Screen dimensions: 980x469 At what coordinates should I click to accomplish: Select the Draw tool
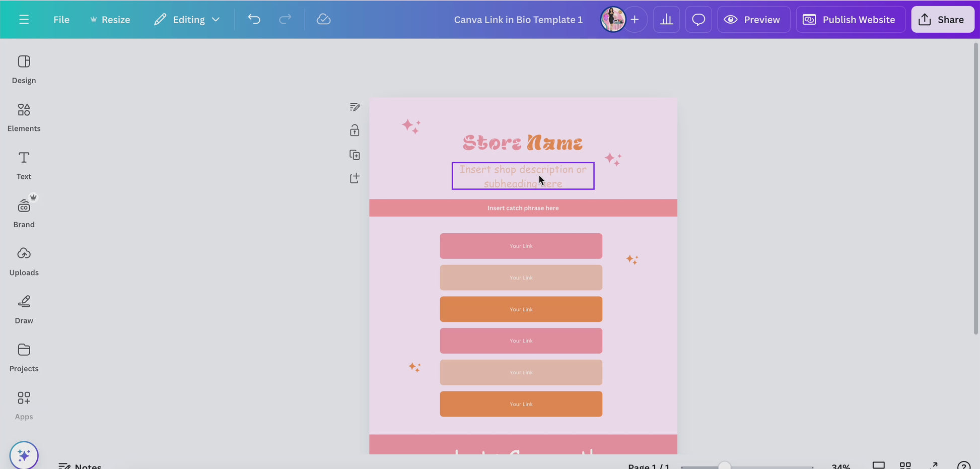[24, 309]
